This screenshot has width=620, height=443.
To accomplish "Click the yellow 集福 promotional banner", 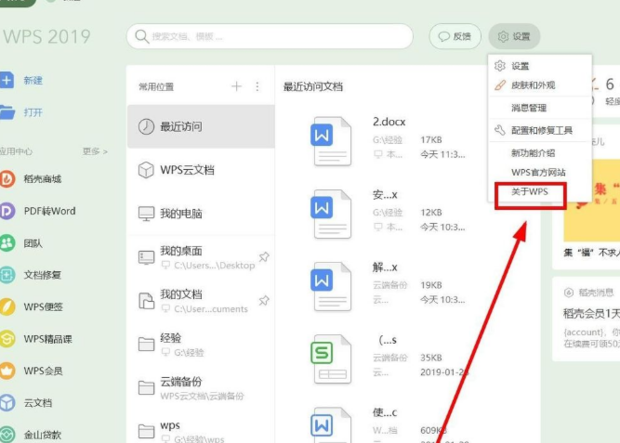I will (592, 200).
